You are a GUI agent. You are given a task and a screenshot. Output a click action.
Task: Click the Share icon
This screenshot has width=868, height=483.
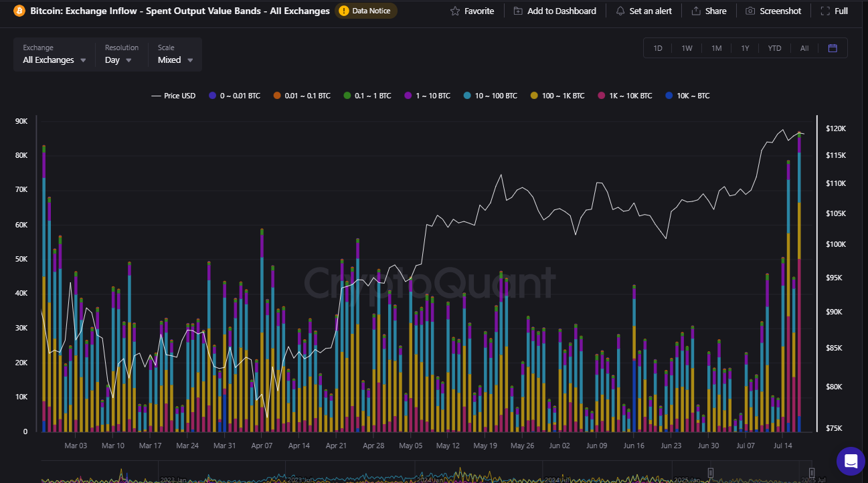696,11
